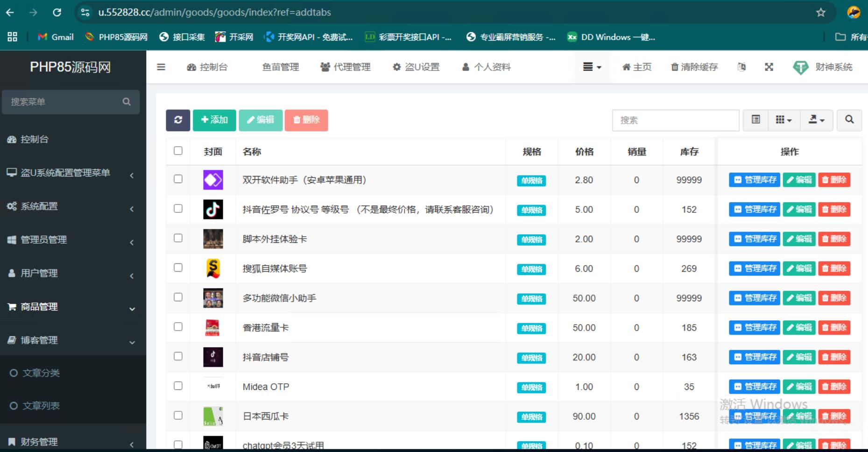
Task: Open the export data dropdown
Action: (816, 120)
